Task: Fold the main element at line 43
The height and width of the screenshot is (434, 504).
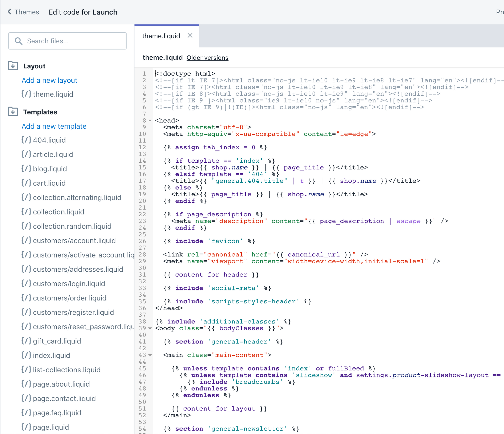Action: (x=150, y=355)
